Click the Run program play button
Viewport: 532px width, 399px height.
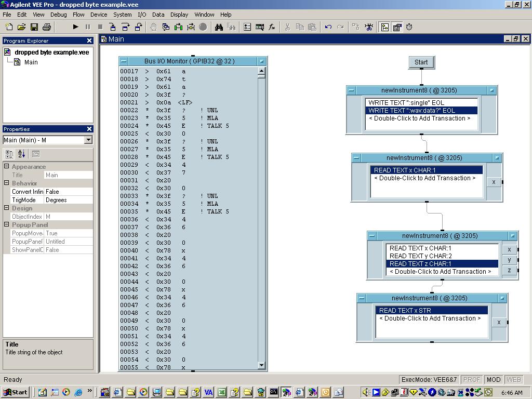click(x=75, y=27)
